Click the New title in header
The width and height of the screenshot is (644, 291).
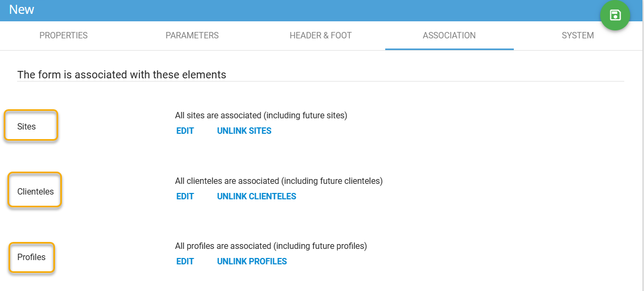pos(21,10)
